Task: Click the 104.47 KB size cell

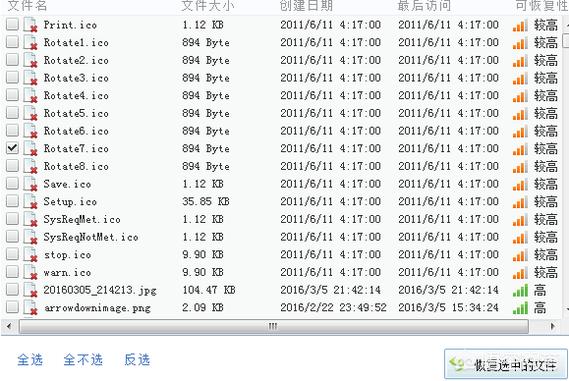Action: (x=209, y=290)
